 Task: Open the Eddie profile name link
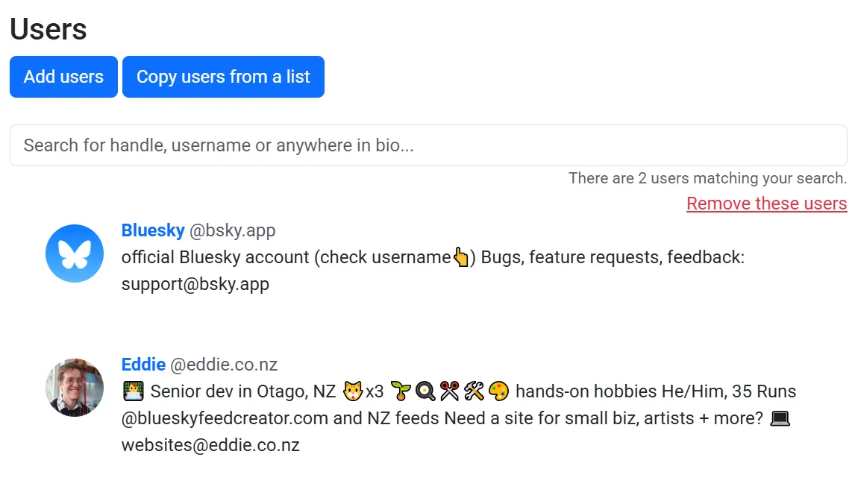pyautogui.click(x=143, y=365)
